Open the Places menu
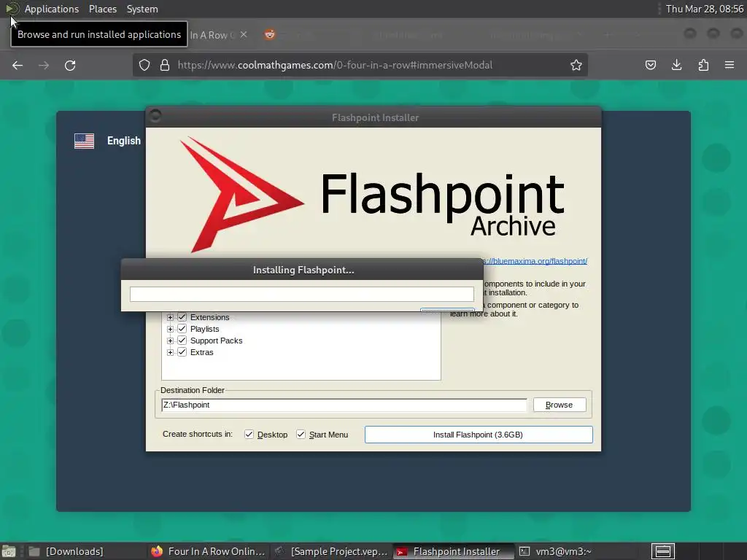Screen dimensions: 747x560 103,9
